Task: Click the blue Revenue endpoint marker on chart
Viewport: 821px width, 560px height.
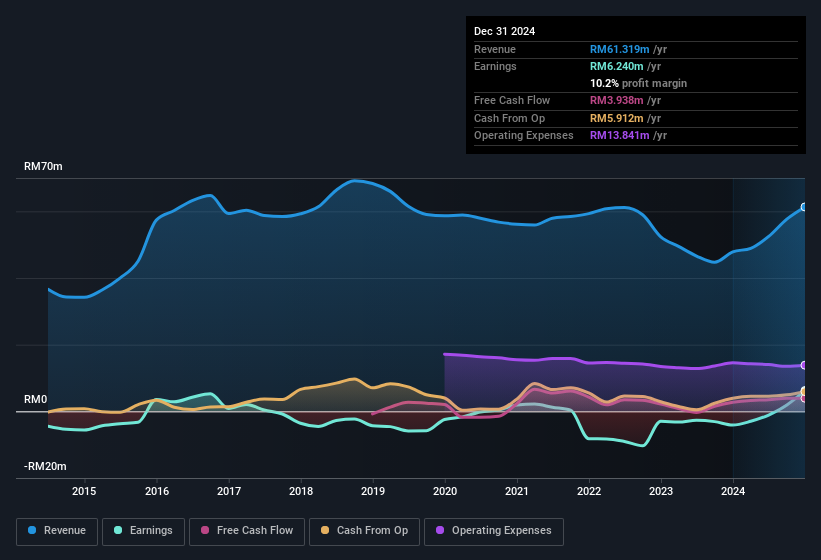Action: [x=804, y=207]
